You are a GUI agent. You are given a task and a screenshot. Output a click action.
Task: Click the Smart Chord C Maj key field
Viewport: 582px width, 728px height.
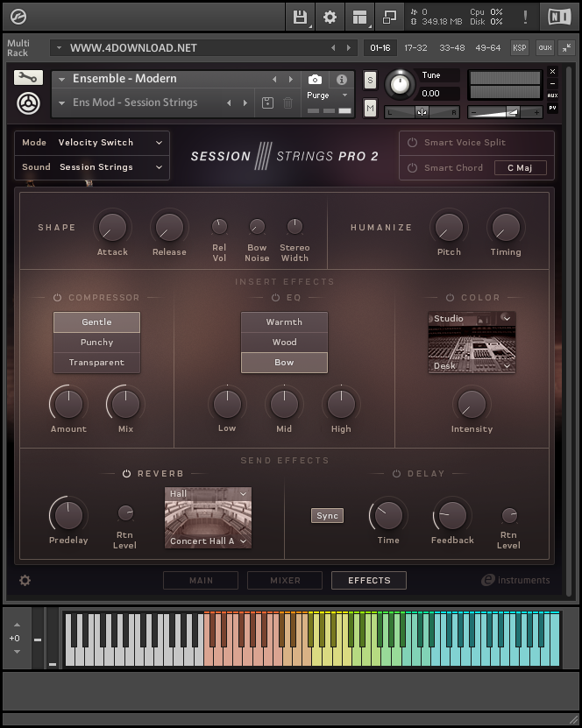click(521, 167)
